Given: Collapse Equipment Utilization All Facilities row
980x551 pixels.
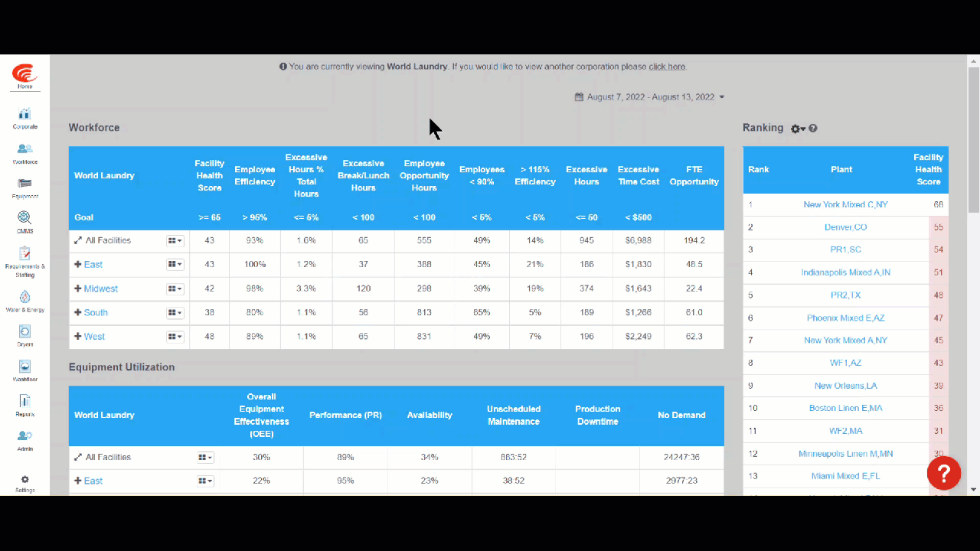Looking at the screenshot, I should tap(78, 458).
